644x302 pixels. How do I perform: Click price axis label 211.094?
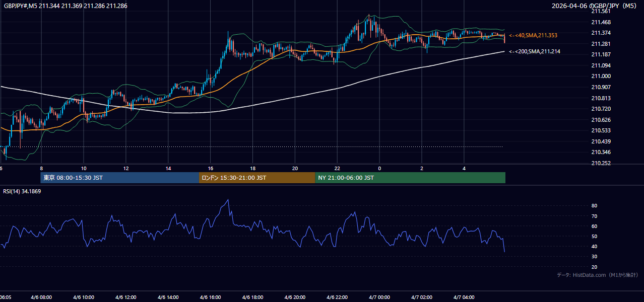(601, 65)
